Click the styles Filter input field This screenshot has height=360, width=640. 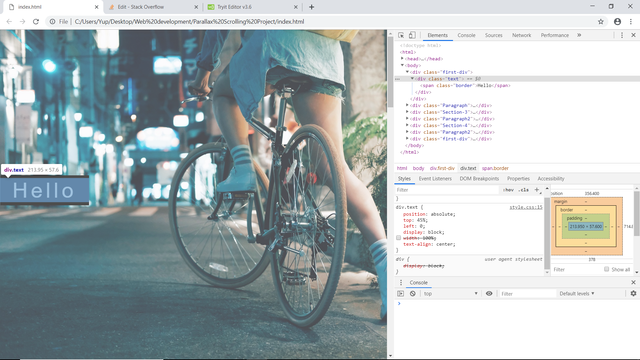coord(447,190)
